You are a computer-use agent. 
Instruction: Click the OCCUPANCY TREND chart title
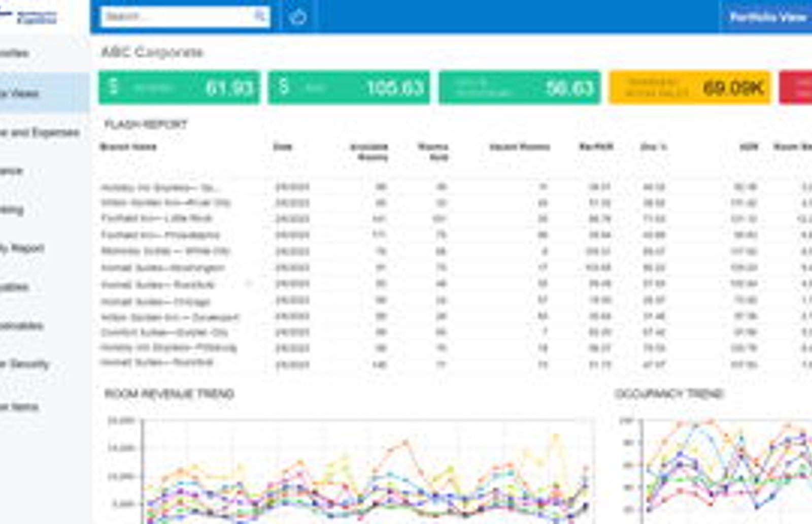point(669,394)
